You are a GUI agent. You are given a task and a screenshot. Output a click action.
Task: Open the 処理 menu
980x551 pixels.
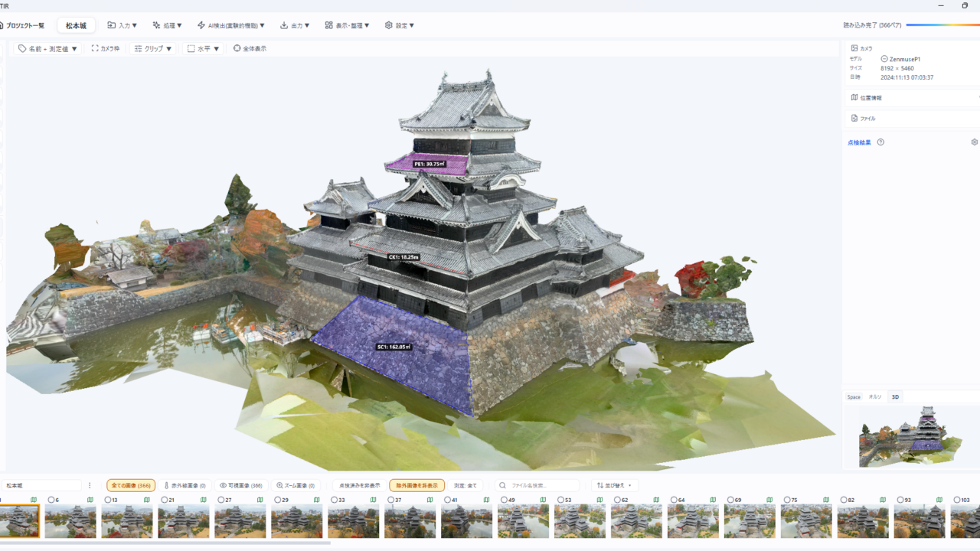coord(168,25)
